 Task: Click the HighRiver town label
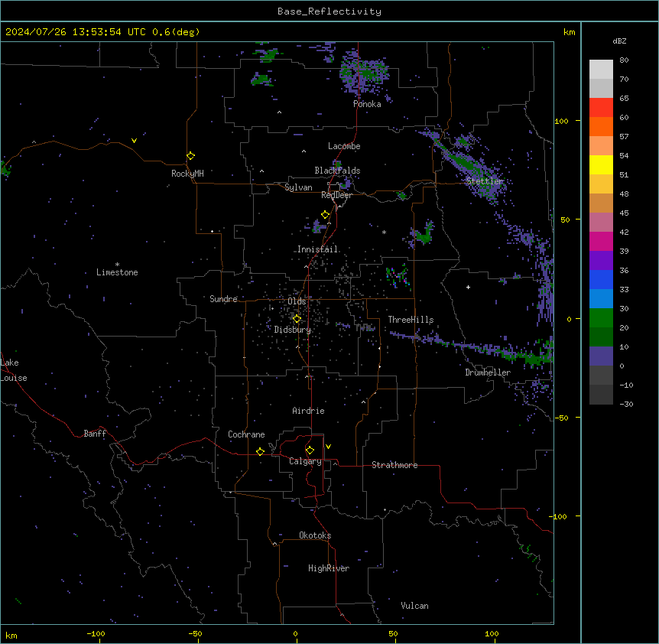[x=329, y=568]
